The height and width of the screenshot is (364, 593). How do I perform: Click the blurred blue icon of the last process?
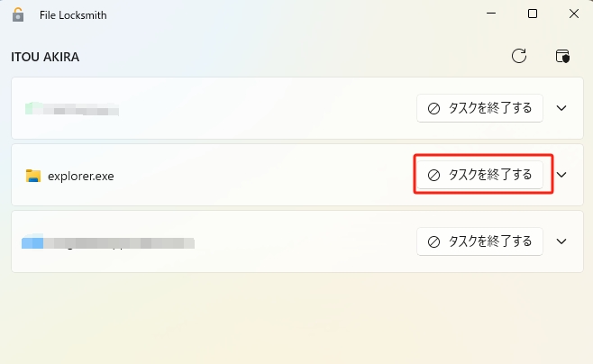point(32,241)
